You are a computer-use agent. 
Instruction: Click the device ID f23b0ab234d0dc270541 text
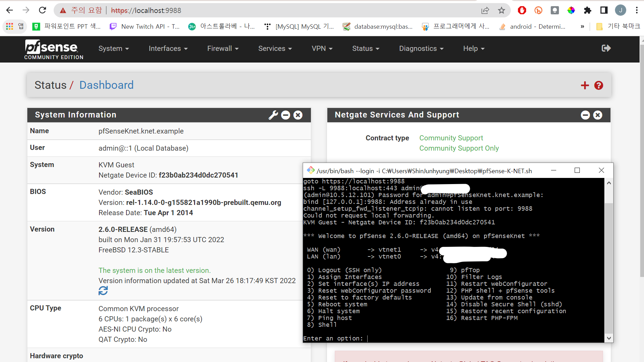tap(198, 175)
